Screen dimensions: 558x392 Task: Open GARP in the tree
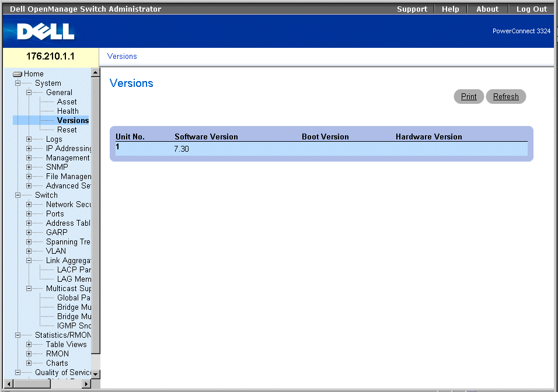(x=57, y=232)
